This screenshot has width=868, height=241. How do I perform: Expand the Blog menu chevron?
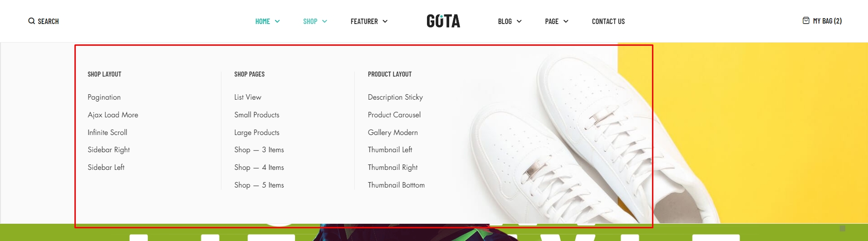pos(519,21)
